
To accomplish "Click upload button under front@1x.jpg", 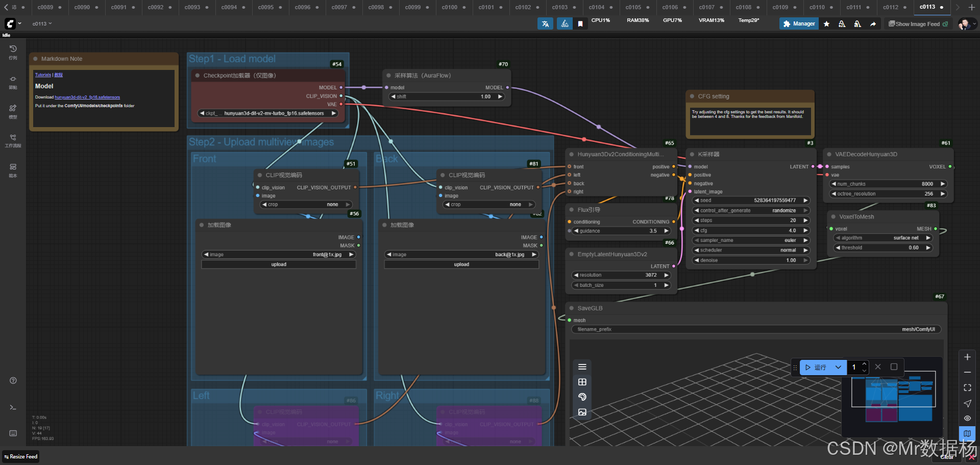I will tap(279, 264).
